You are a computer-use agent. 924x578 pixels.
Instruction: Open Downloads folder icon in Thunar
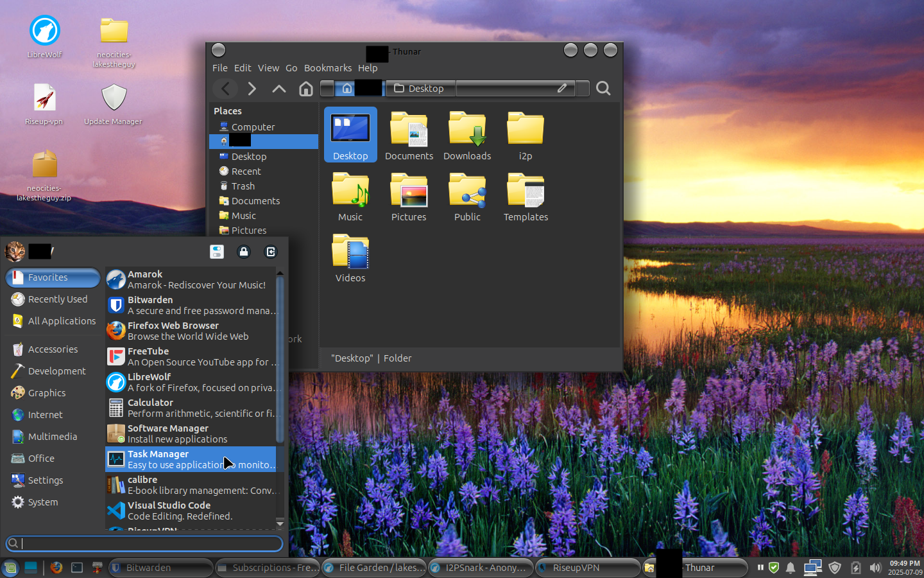tap(467, 136)
